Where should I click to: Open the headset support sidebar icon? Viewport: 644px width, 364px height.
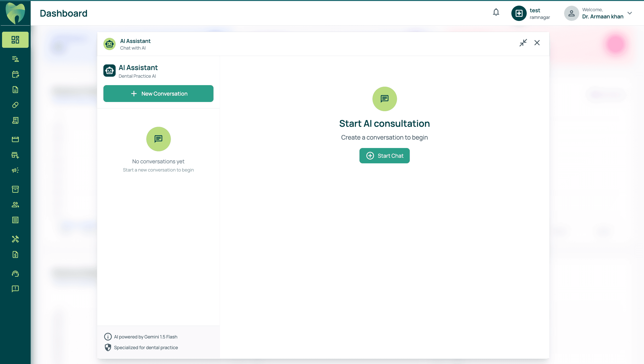(x=15, y=274)
